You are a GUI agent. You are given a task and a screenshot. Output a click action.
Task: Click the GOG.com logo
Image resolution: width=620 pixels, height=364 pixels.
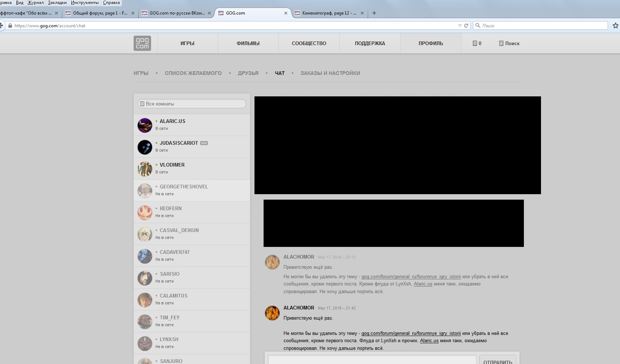[x=142, y=43]
